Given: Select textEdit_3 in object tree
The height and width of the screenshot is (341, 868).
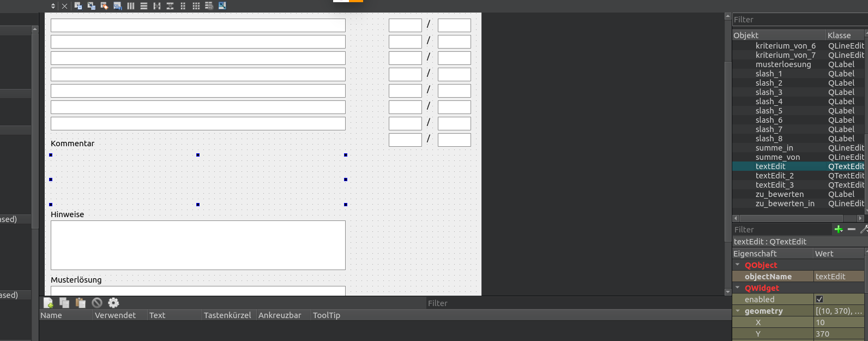Looking at the screenshot, I should click(x=775, y=185).
